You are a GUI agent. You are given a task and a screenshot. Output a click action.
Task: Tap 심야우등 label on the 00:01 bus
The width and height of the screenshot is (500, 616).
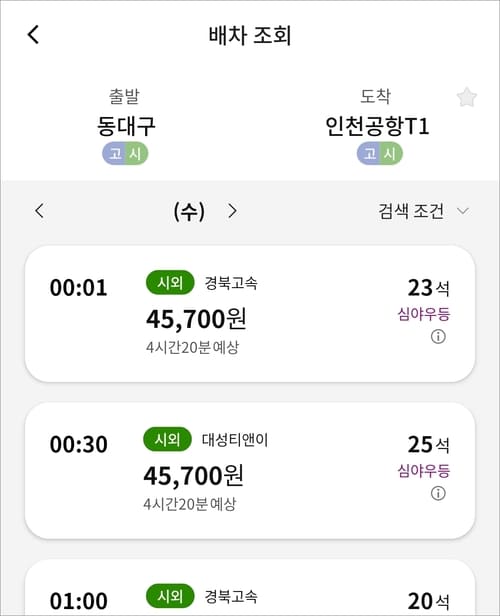point(423,314)
